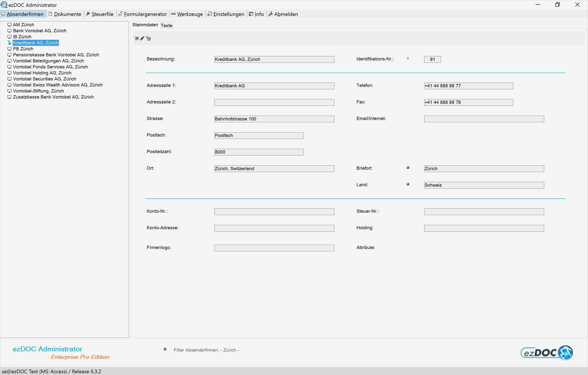The image size is (588, 375).
Task: Select Vontobel Holding AG, Zürich entry
Action: pos(42,73)
